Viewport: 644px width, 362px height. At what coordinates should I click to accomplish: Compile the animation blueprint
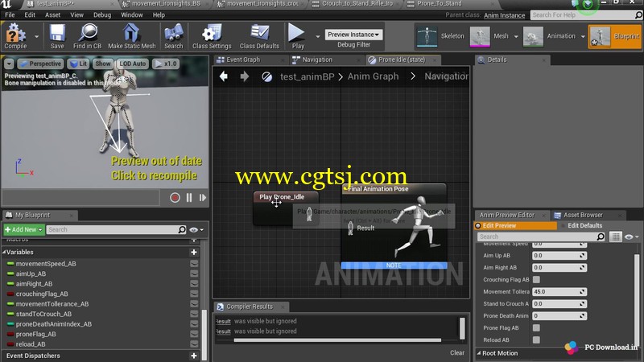click(15, 36)
